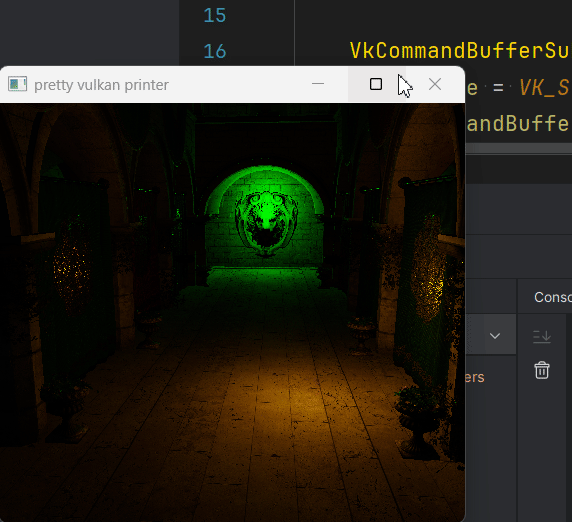Click the editor's horizontal scrollbar
This screenshot has height=522, width=572.
coord(518,148)
